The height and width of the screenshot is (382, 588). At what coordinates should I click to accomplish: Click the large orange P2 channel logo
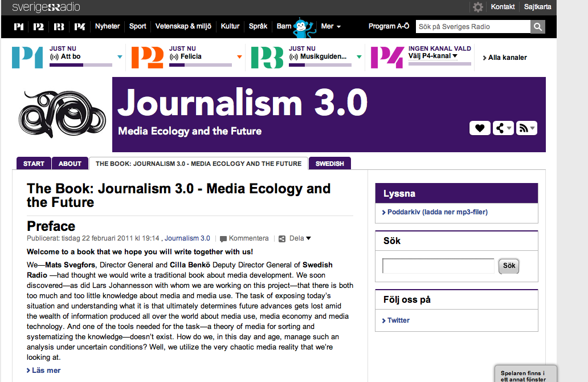pyautogui.click(x=148, y=58)
